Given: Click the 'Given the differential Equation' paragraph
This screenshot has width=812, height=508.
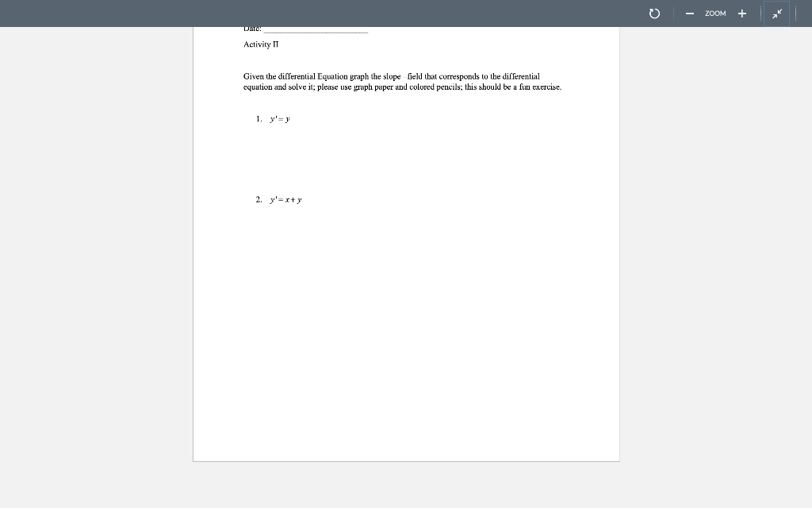Looking at the screenshot, I should 402,82.
